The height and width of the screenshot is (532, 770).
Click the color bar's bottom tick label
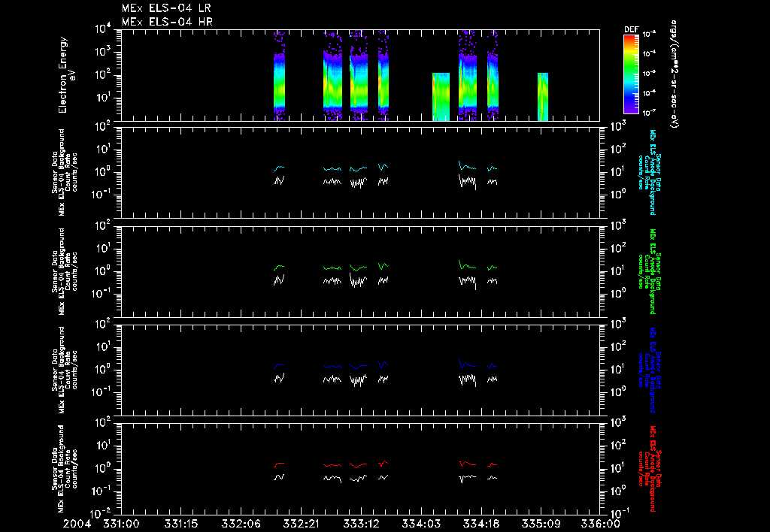tap(649, 113)
